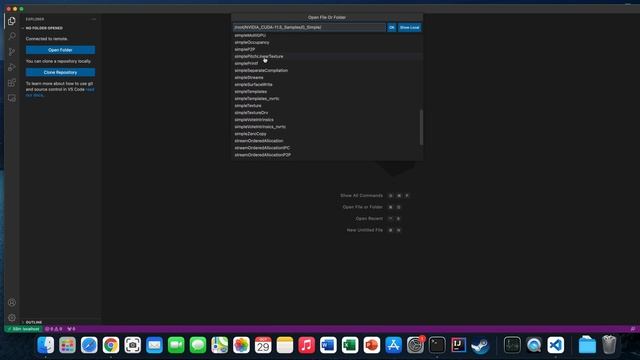The height and width of the screenshot is (360, 640).
Task: Open Launchpad from the dock
Action: (67, 345)
